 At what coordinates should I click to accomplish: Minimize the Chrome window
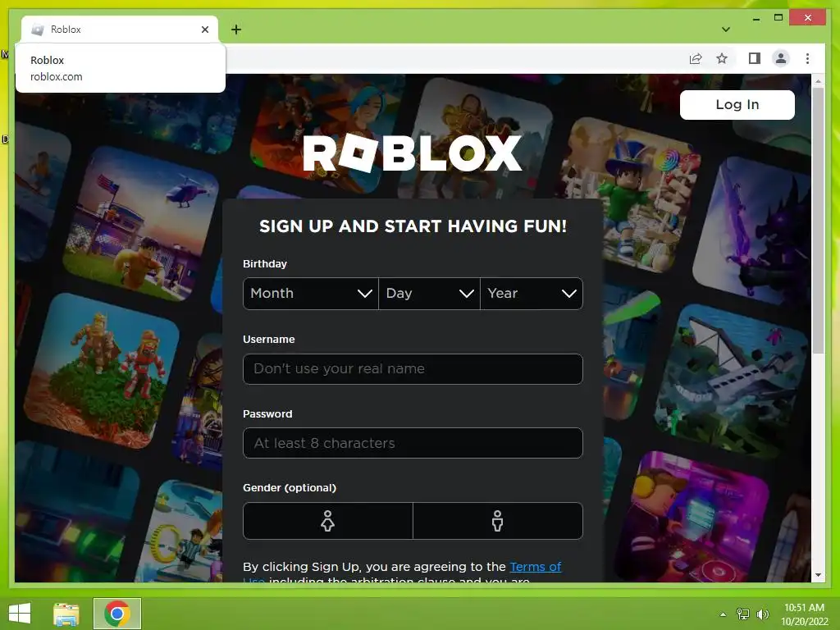(756, 18)
